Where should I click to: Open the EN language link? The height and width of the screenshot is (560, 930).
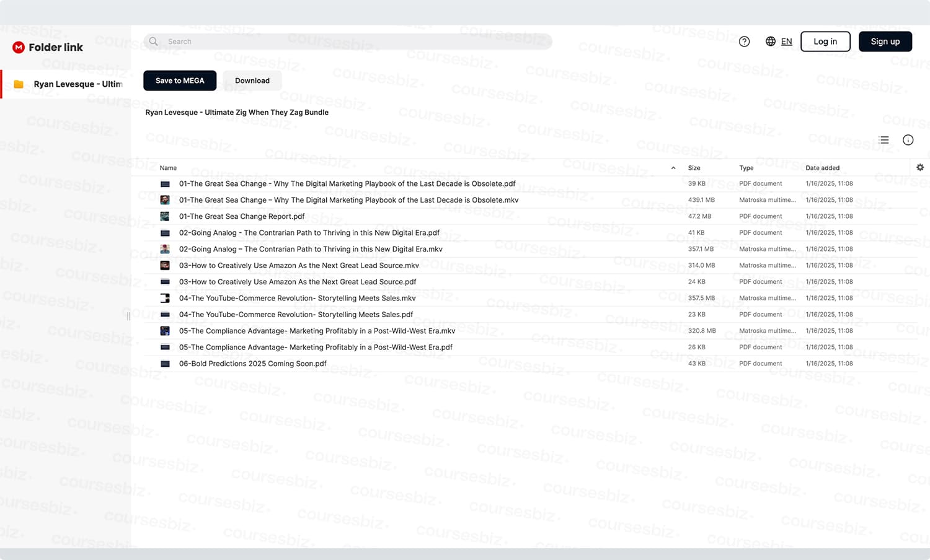coord(786,42)
